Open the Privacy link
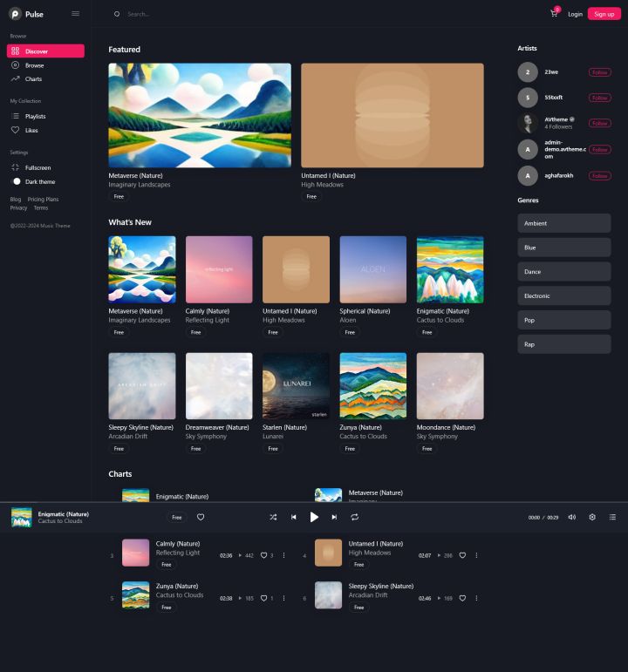This screenshot has width=628, height=672. click(x=18, y=207)
